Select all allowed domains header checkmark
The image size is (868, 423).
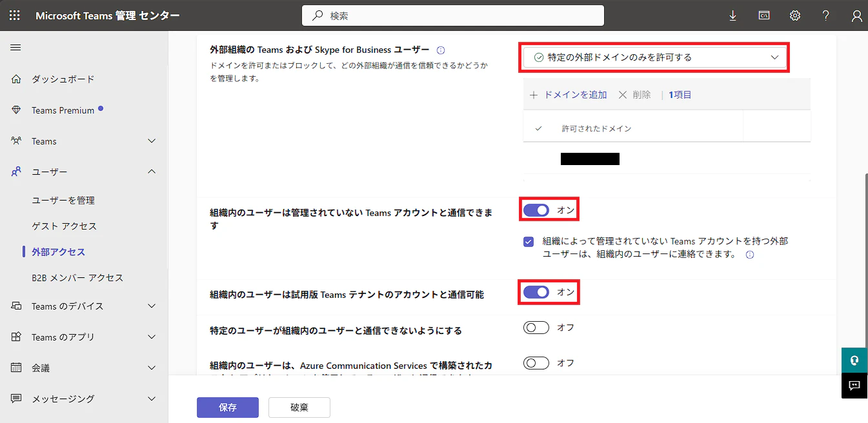click(538, 129)
